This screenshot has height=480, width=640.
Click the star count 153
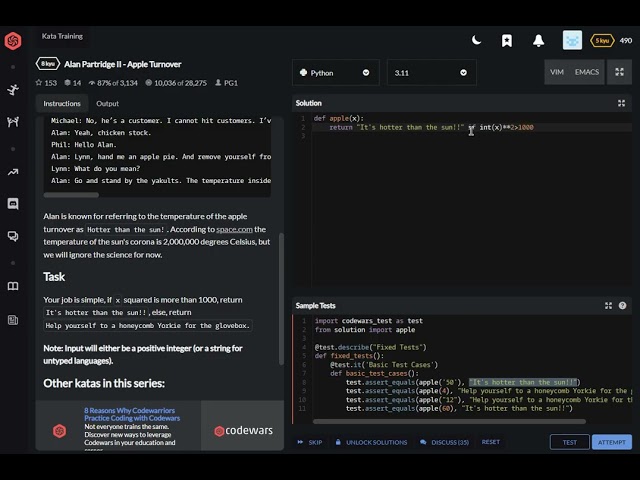point(46,83)
